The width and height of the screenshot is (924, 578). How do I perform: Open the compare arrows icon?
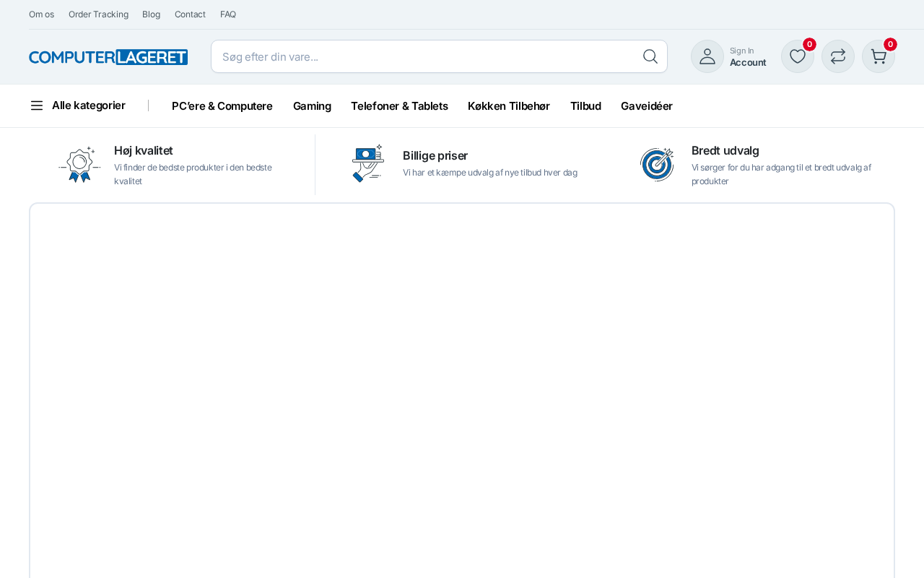tap(837, 56)
